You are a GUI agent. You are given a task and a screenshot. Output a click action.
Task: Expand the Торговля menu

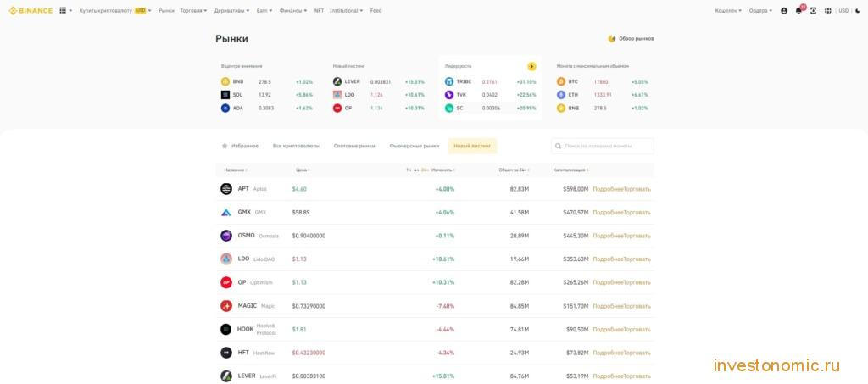[x=194, y=10]
